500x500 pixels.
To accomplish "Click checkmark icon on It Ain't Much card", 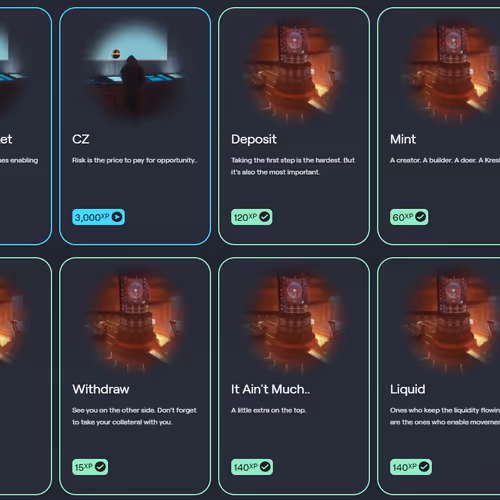I will (x=265, y=467).
